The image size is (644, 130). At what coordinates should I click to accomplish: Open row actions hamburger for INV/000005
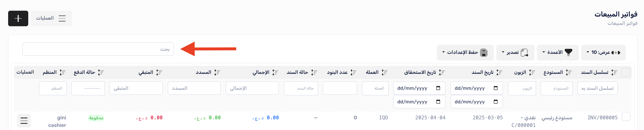(x=24, y=121)
